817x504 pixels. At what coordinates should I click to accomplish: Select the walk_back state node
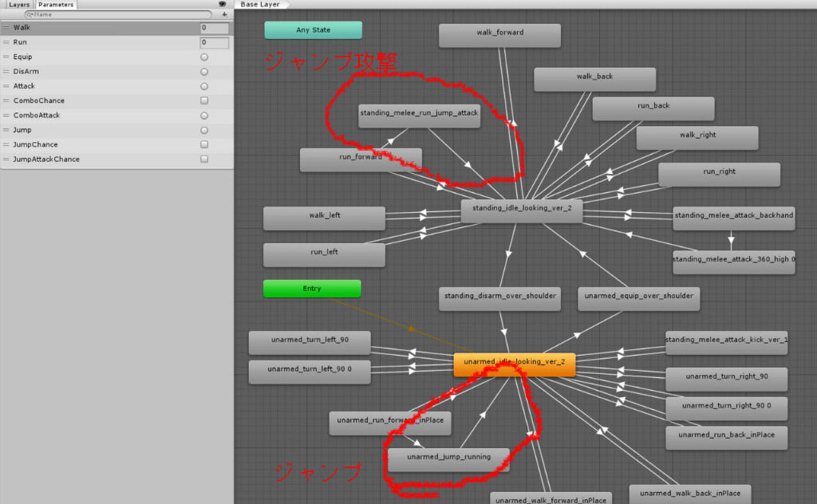tap(594, 79)
